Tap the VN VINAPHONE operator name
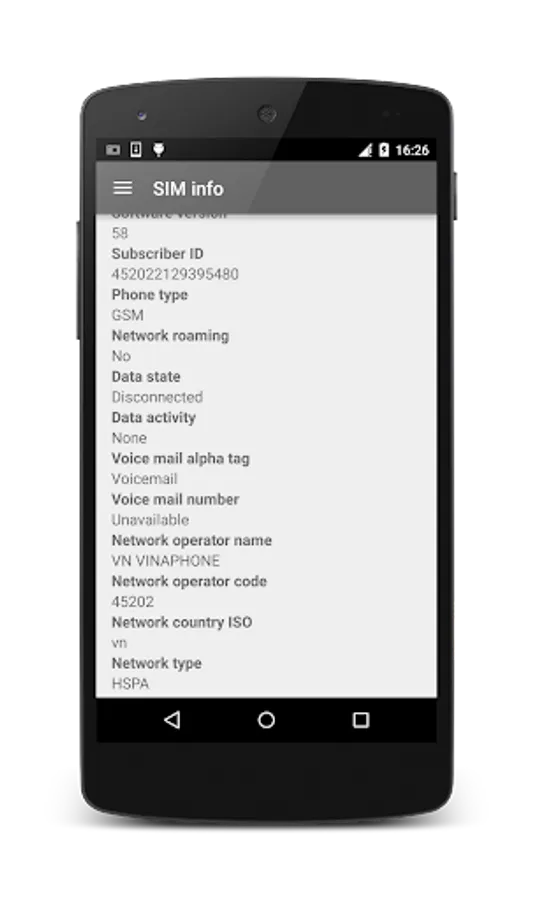This screenshot has width=533, height=900. [x=166, y=560]
